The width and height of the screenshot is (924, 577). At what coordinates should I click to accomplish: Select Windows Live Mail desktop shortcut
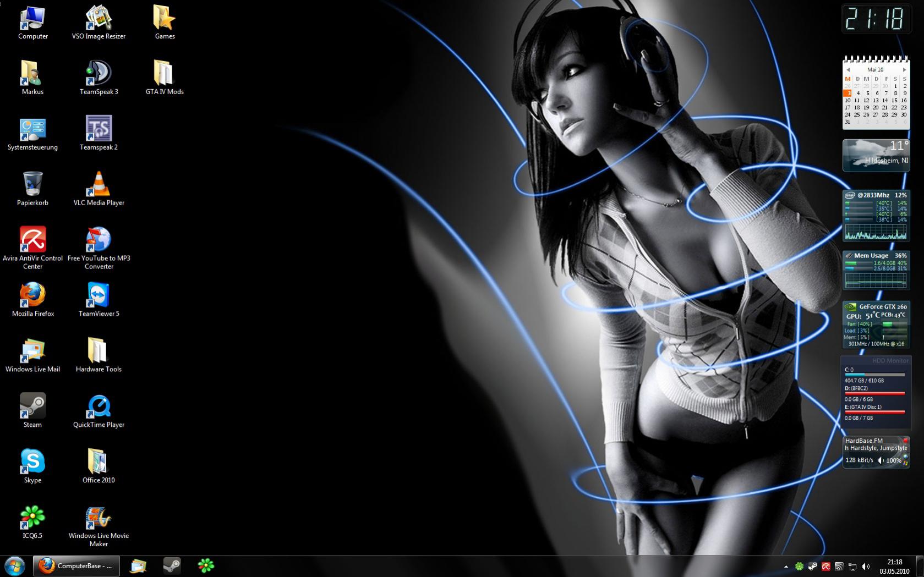point(32,355)
